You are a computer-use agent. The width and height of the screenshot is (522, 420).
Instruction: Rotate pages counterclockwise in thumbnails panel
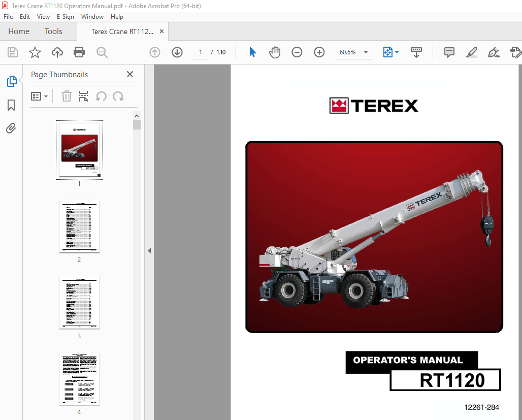[x=100, y=96]
